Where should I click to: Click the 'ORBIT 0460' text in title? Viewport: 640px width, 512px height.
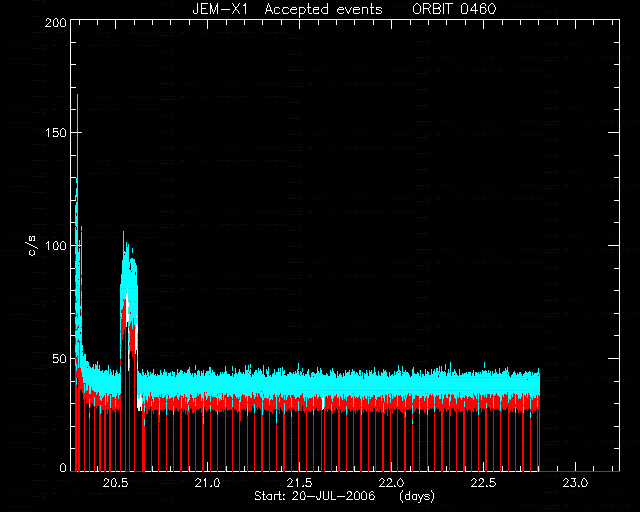pyautogui.click(x=454, y=9)
